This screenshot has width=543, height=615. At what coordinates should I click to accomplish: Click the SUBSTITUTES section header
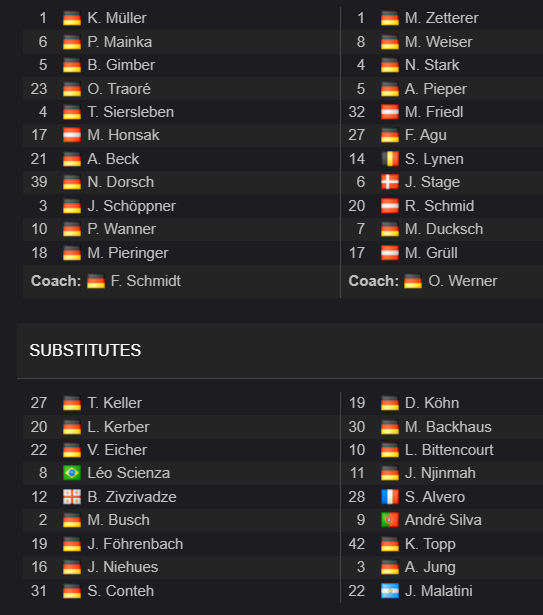tap(85, 350)
